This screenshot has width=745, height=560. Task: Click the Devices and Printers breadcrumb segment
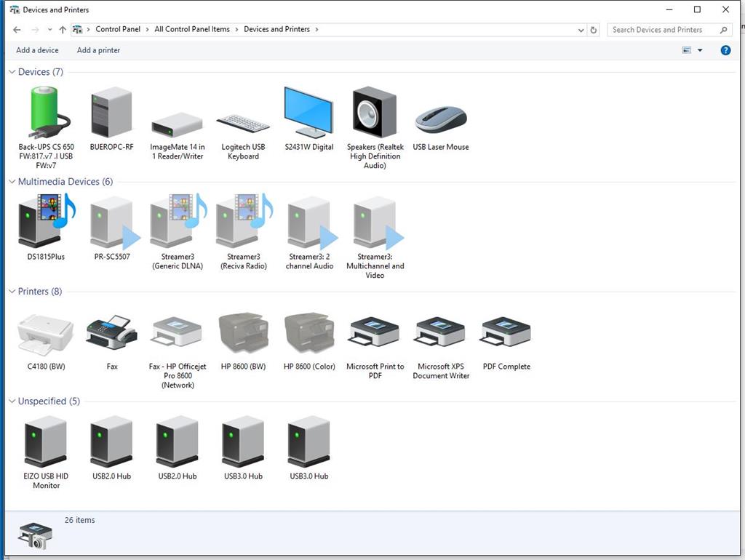(277, 29)
